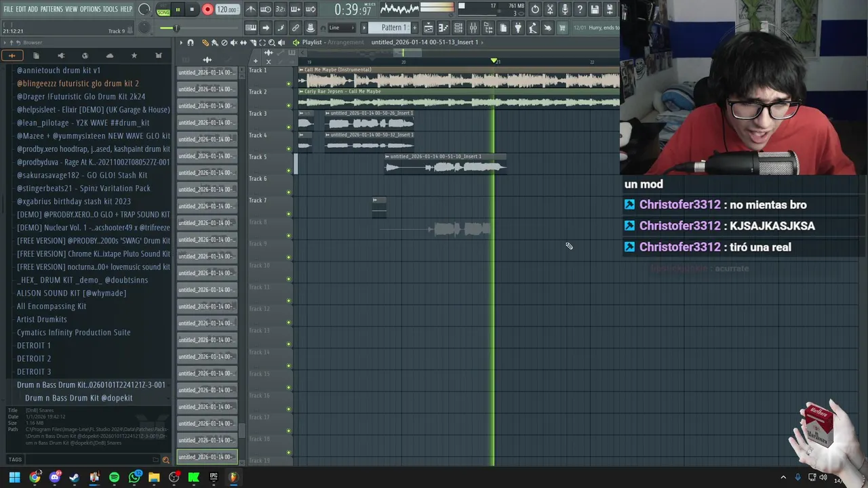Click the undo history icon

click(x=535, y=9)
